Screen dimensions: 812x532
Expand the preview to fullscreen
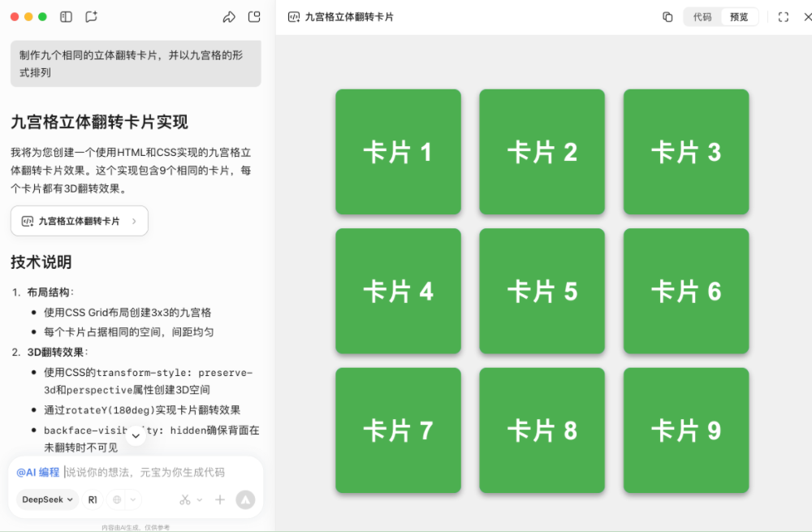tap(782, 16)
